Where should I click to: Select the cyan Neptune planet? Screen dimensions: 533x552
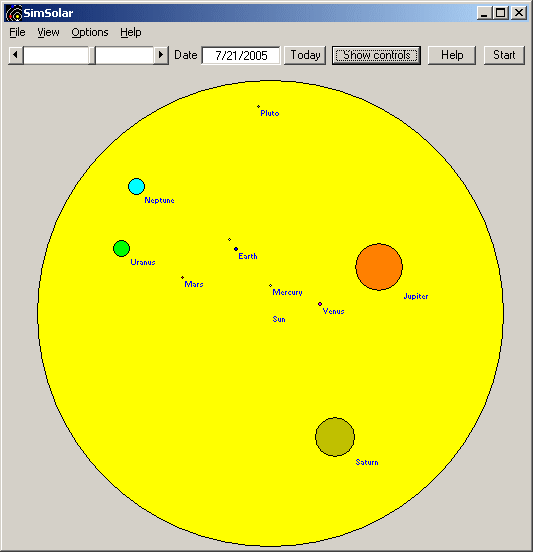pyautogui.click(x=136, y=187)
